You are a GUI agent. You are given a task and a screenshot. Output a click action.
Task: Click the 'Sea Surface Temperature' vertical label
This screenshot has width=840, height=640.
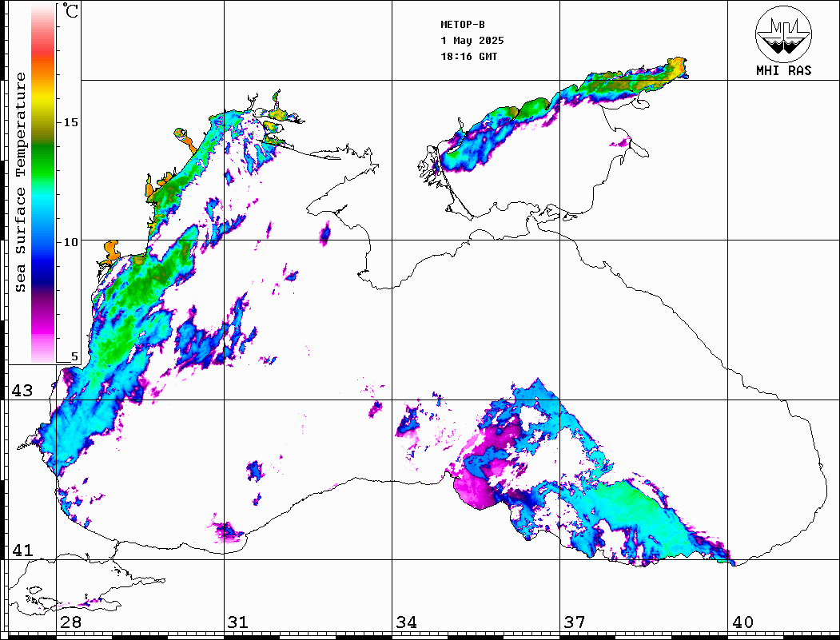[x=20, y=183]
